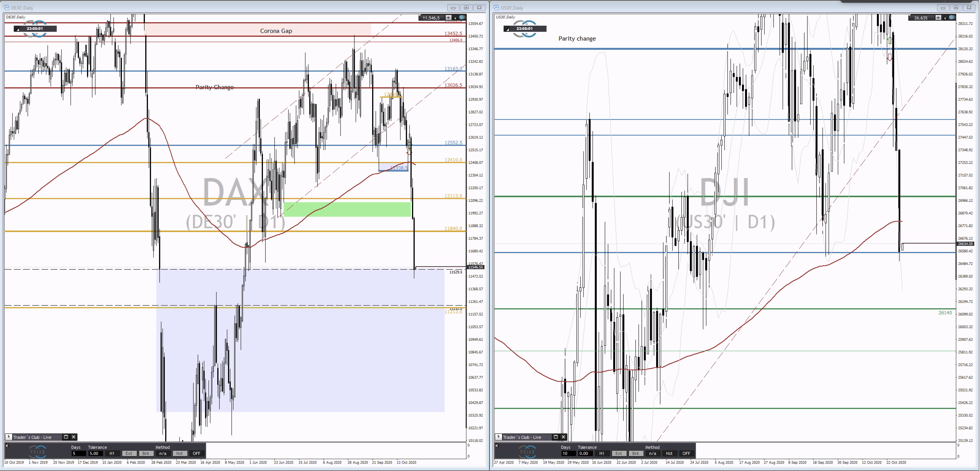Minimize the DE30 Daily chart window
The width and height of the screenshot is (980, 471).
click(x=453, y=8)
